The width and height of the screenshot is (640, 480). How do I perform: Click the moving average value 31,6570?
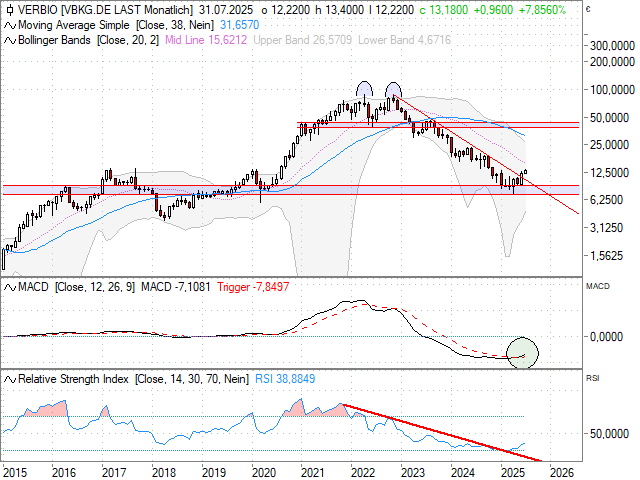point(240,25)
